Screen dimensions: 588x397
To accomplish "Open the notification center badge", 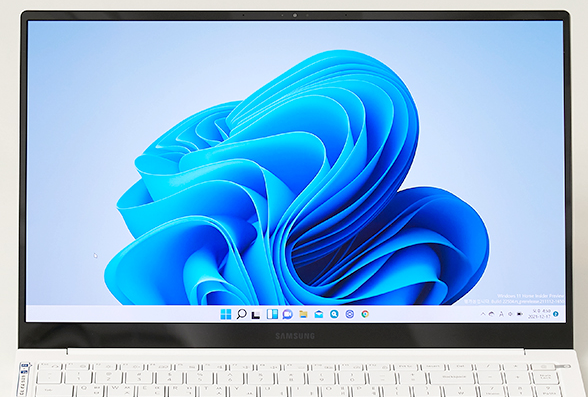I will tap(556, 314).
